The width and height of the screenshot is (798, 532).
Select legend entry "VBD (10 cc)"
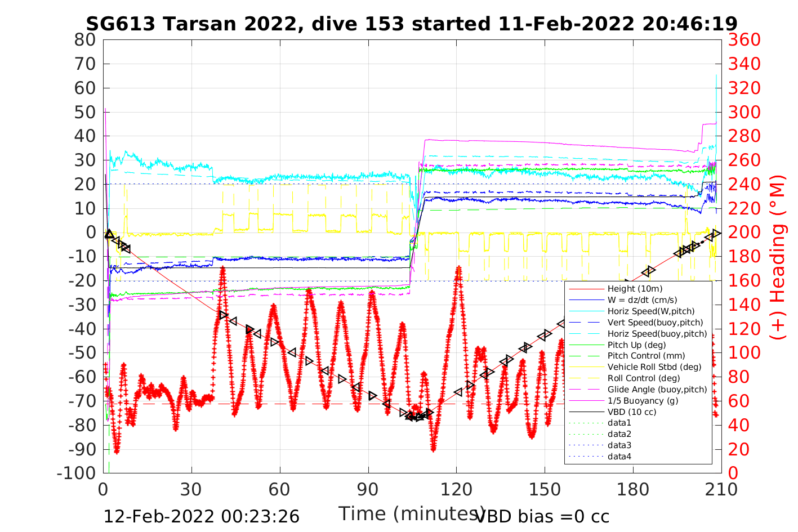pos(632,412)
